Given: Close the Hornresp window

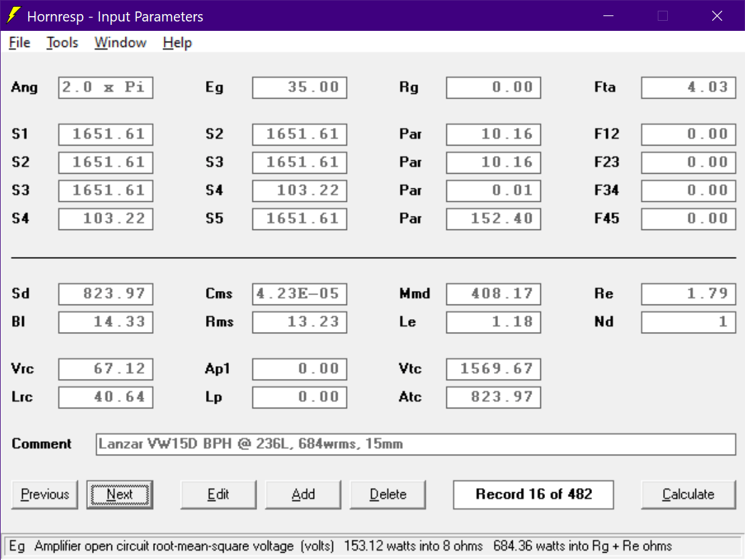Looking at the screenshot, I should pos(717,15).
